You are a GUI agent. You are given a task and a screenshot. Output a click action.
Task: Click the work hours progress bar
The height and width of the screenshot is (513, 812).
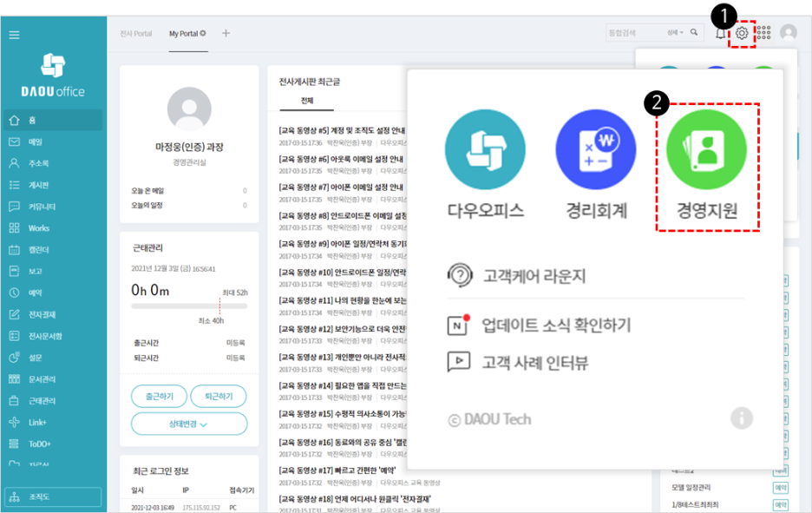[x=189, y=306]
